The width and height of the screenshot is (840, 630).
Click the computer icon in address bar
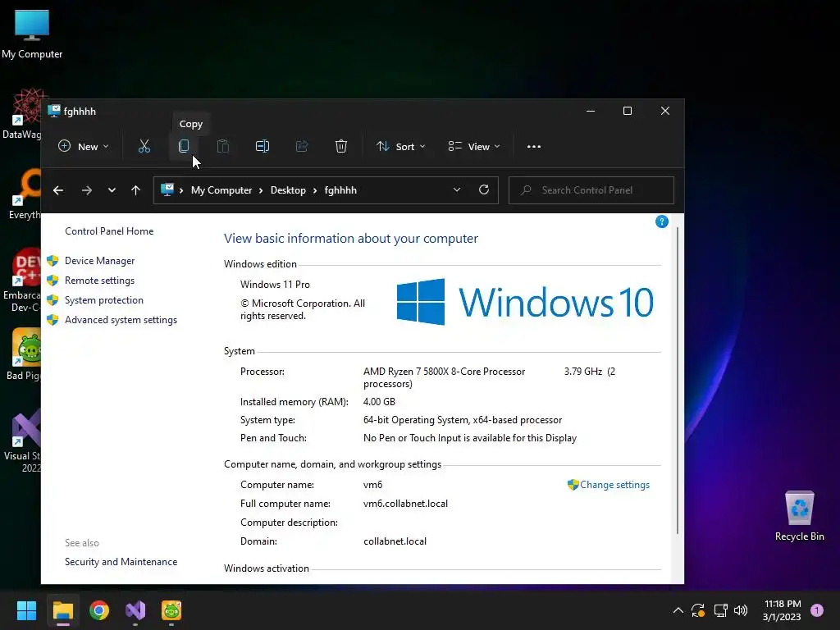pyautogui.click(x=167, y=189)
